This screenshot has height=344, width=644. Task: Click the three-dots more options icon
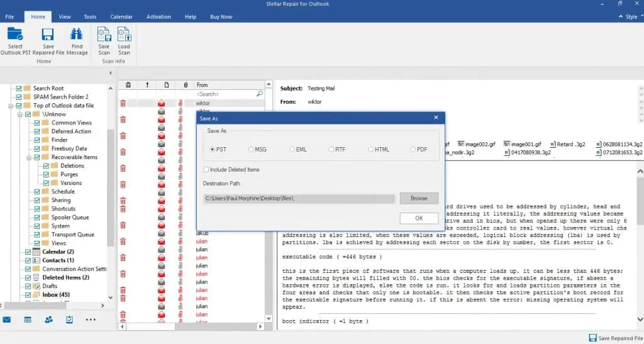pyautogui.click(x=91, y=319)
